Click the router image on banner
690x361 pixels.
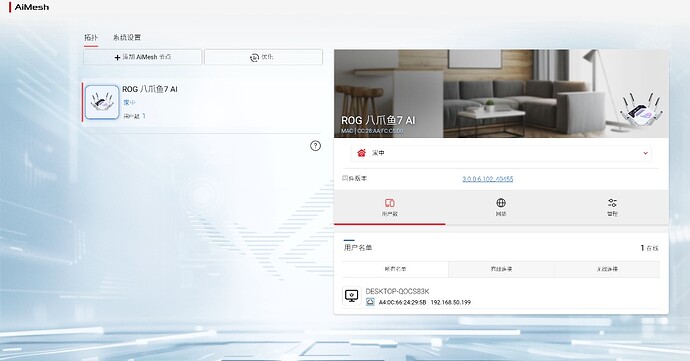click(x=641, y=110)
